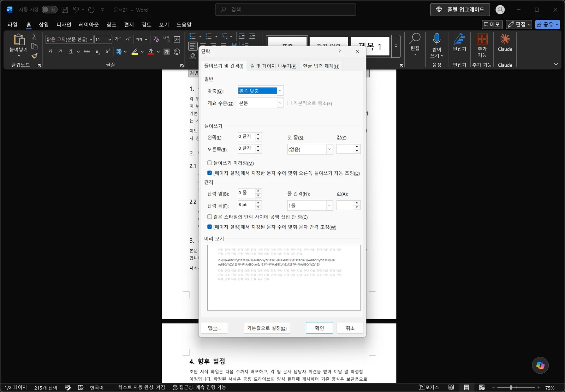The height and width of the screenshot is (392, 565).
Task: Open the paragraph dialog help question mark
Action: pyautogui.click(x=340, y=51)
